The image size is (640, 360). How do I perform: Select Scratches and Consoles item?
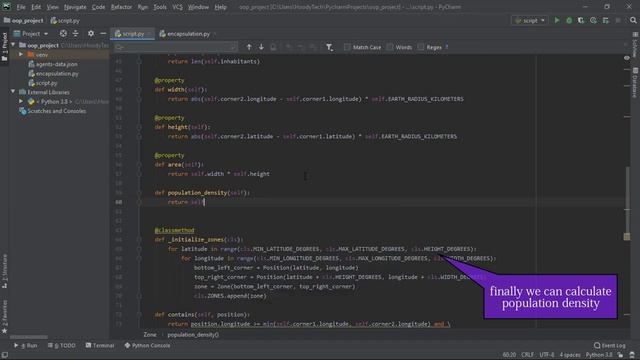(x=53, y=111)
